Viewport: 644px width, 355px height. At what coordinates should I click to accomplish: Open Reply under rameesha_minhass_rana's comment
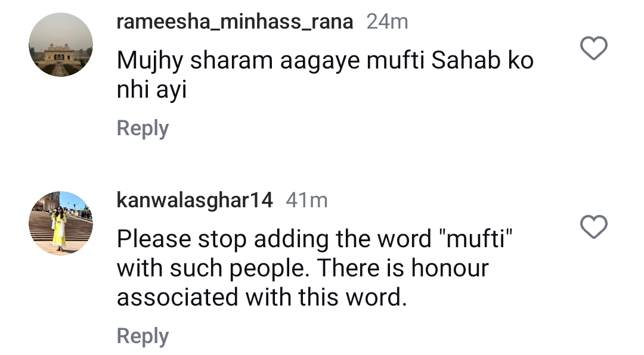[143, 127]
